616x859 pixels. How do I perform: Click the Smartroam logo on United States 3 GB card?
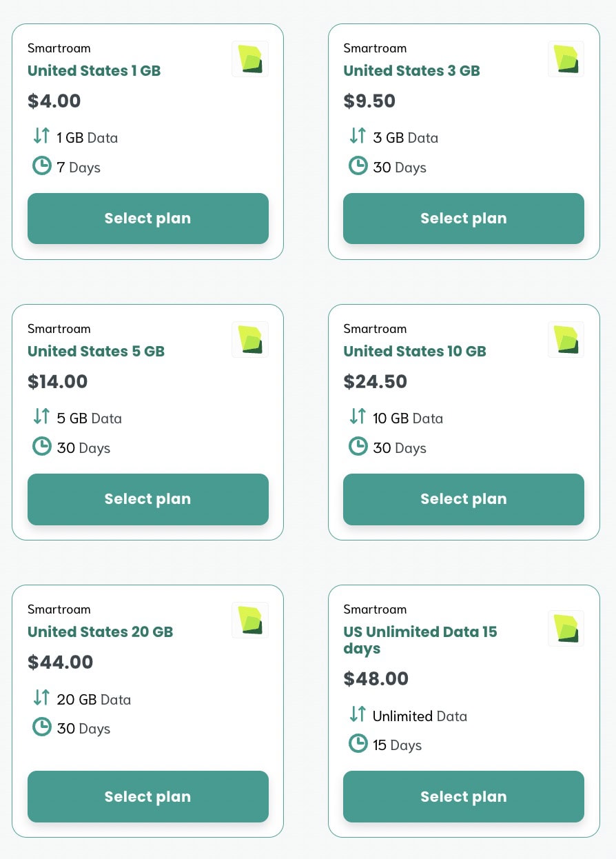tap(566, 59)
